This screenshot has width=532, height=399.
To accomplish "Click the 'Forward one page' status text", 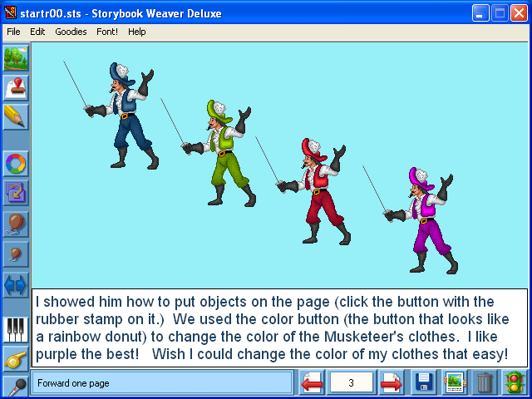I will 73,383.
